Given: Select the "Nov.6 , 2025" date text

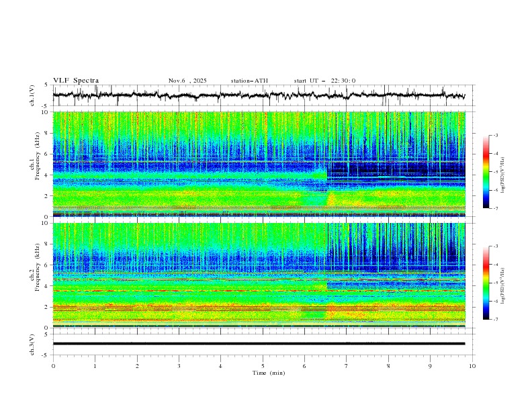Looking at the screenshot, I should click(187, 81).
